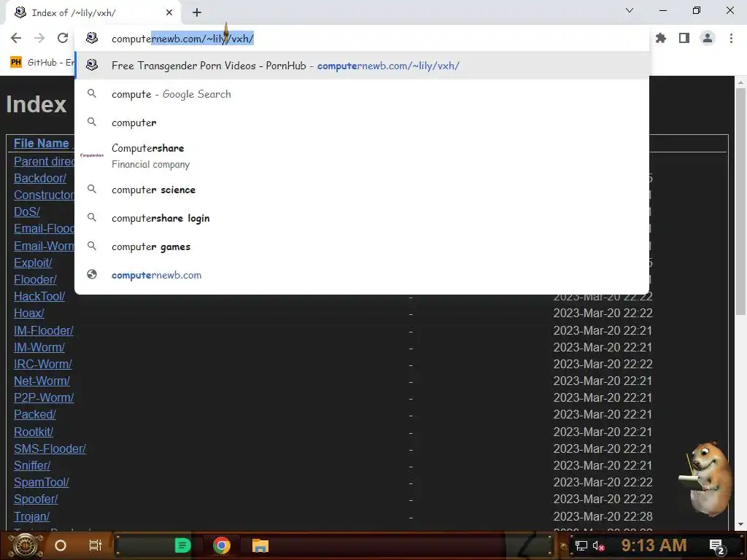
Task: Click the page's vertical scrollbar thumb
Action: point(740,201)
